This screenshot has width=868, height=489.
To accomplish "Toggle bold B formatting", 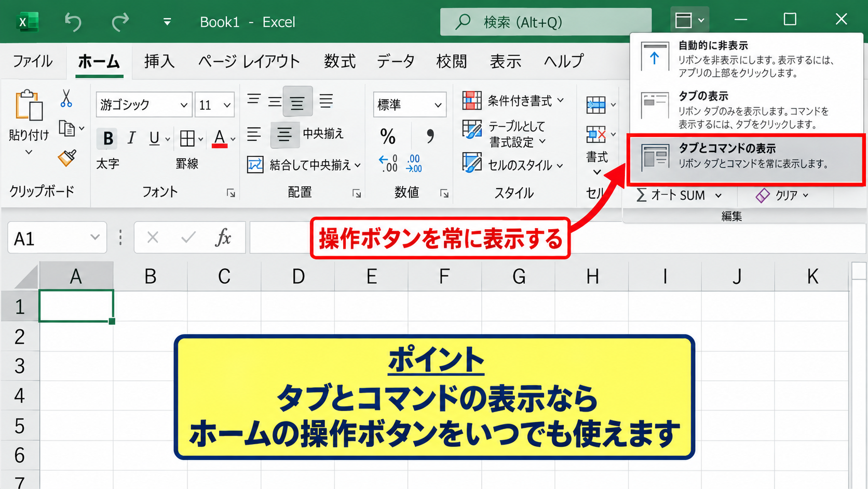I will tap(108, 138).
